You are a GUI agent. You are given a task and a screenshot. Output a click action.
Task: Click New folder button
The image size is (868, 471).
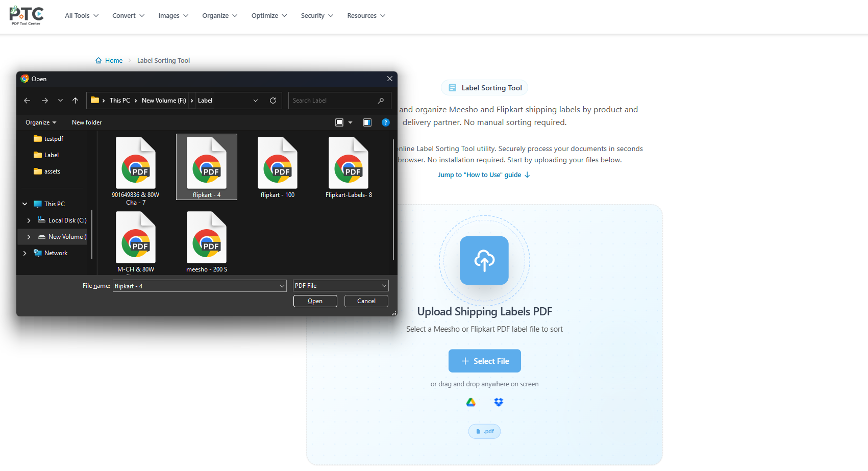pos(87,122)
